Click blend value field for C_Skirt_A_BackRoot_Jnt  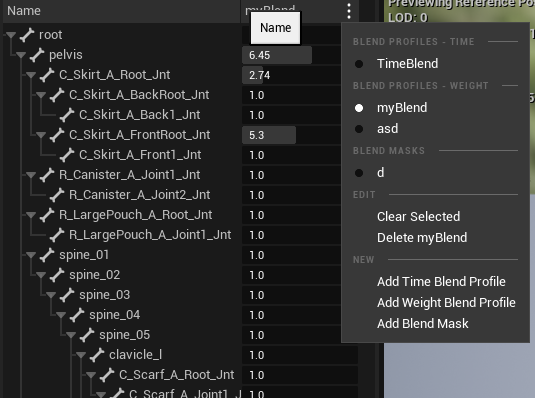point(291,95)
